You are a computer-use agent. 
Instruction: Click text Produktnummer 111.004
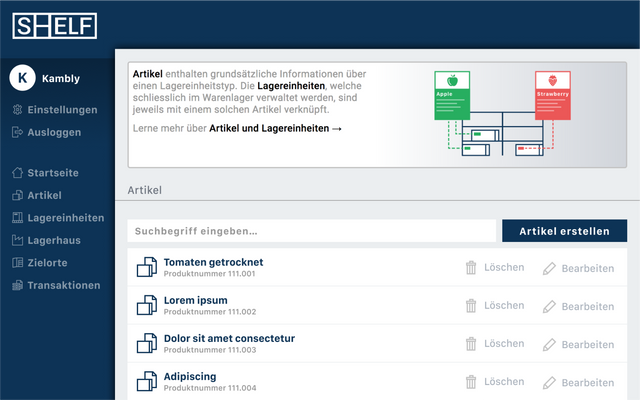(210, 388)
